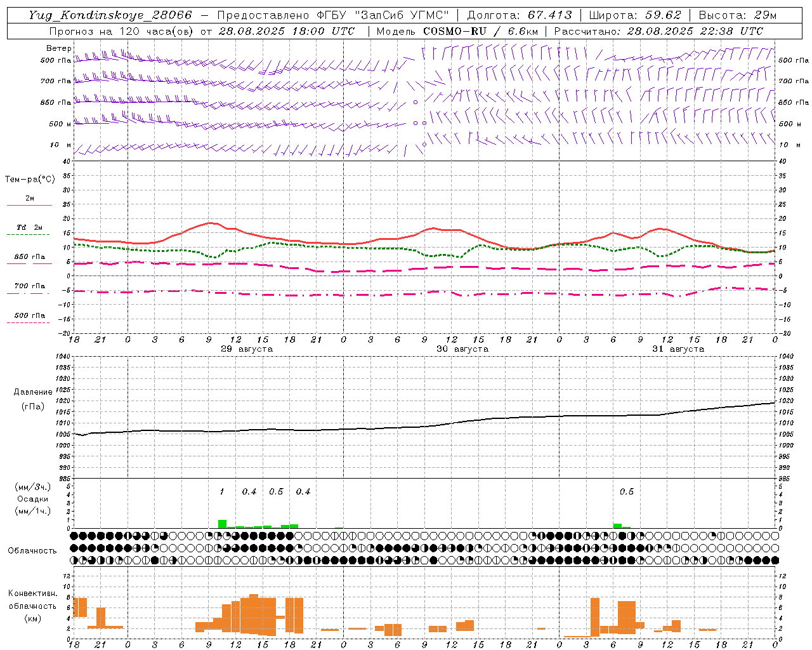Select the text Предоставлено ФГБУ "ЗапСиб УГМС"
The height and width of the screenshot is (650, 812).
[334, 15]
